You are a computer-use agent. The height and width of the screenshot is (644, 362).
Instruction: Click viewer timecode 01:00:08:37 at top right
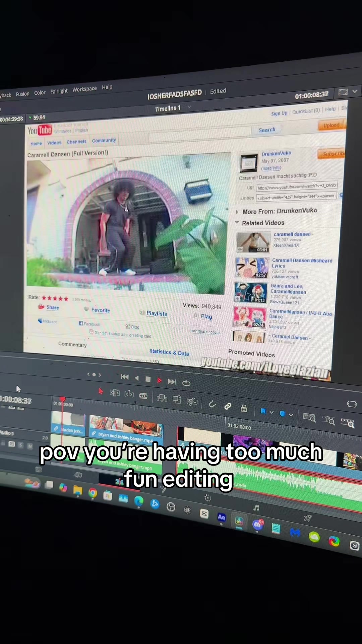coord(311,95)
